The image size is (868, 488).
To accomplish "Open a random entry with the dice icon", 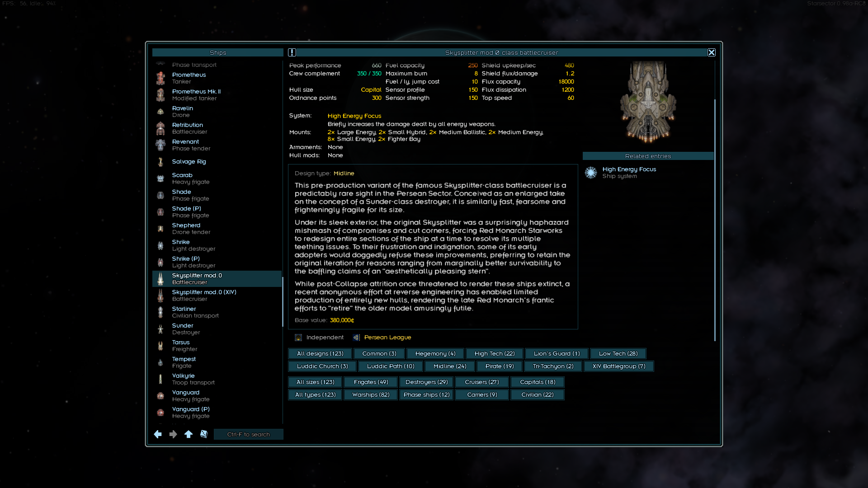I will click(204, 434).
